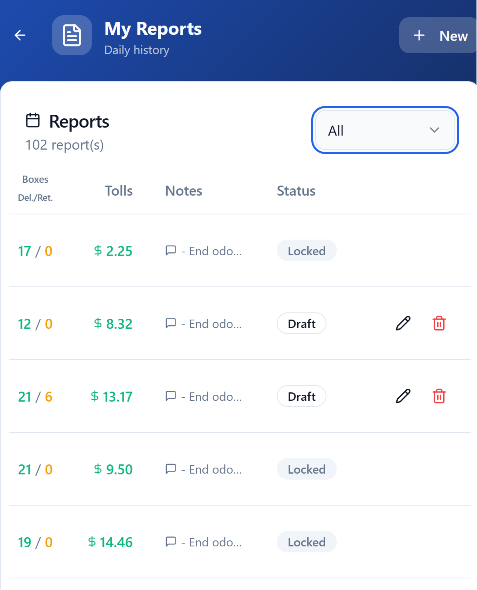Screen dimensions: 477x590
Task: Select the Status column header
Action: click(x=296, y=191)
